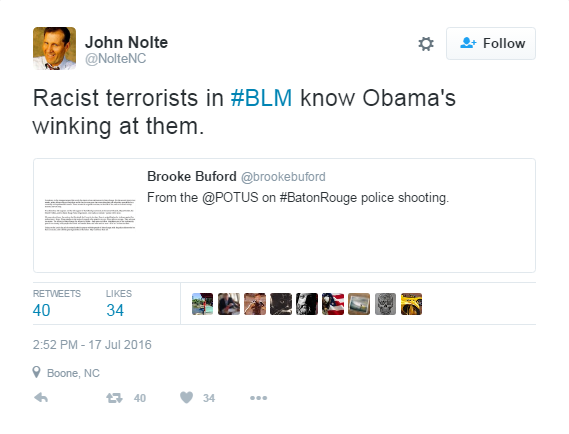Open John Nolte's profile picture
This screenshot has height=434, width=569.
click(x=54, y=48)
